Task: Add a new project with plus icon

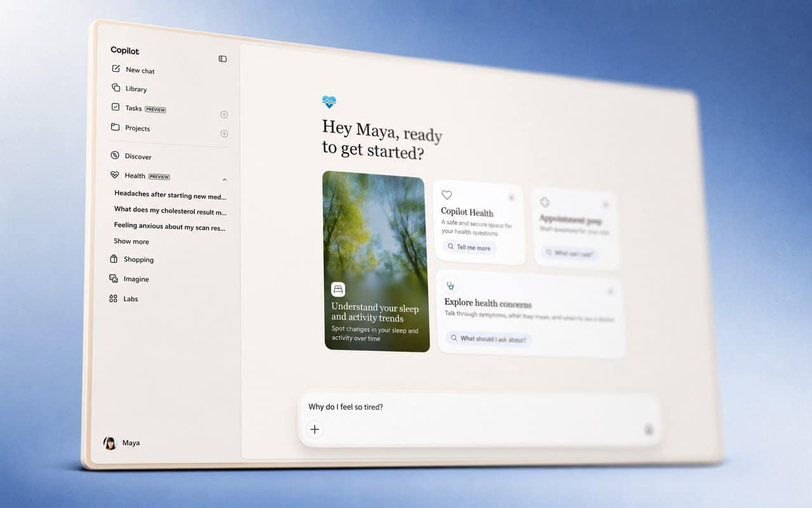Action: pyautogui.click(x=224, y=134)
